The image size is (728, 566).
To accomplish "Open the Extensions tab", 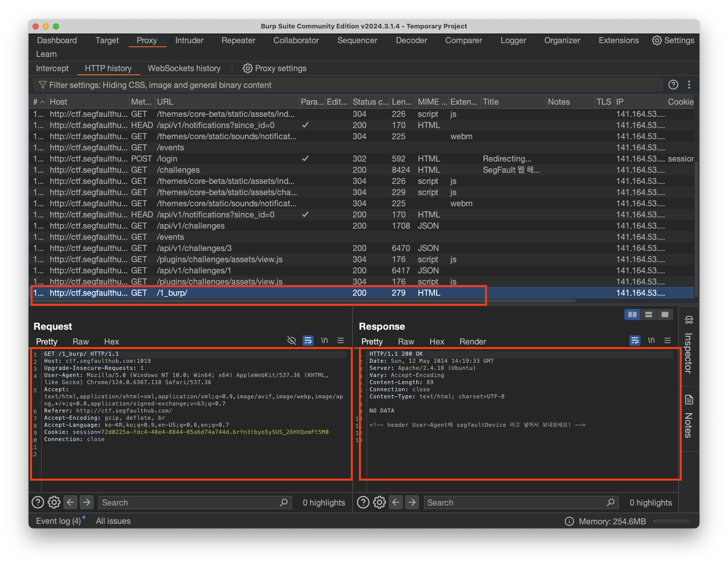I will [x=619, y=40].
